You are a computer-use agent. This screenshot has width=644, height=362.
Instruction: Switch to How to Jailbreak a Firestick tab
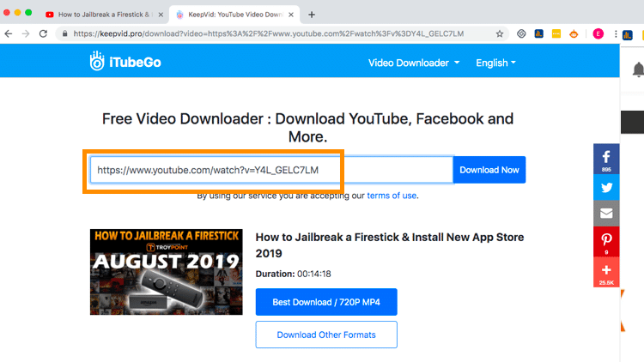pyautogui.click(x=104, y=15)
